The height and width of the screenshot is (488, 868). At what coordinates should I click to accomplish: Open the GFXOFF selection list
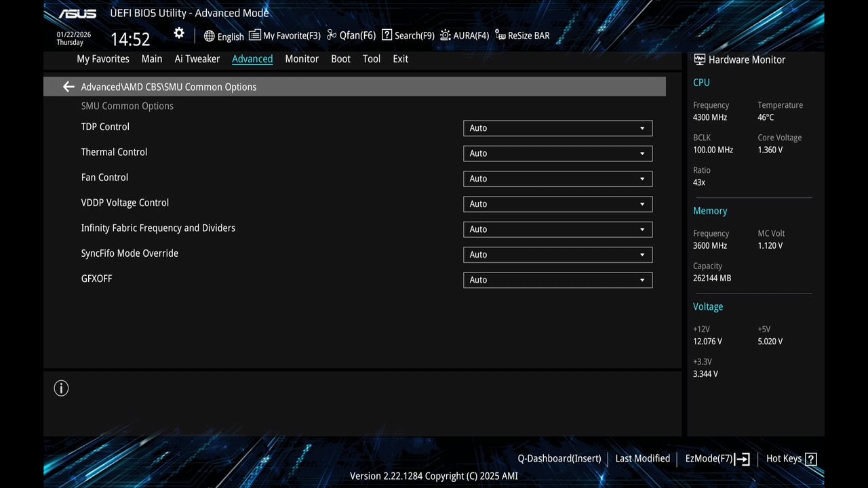(x=557, y=279)
